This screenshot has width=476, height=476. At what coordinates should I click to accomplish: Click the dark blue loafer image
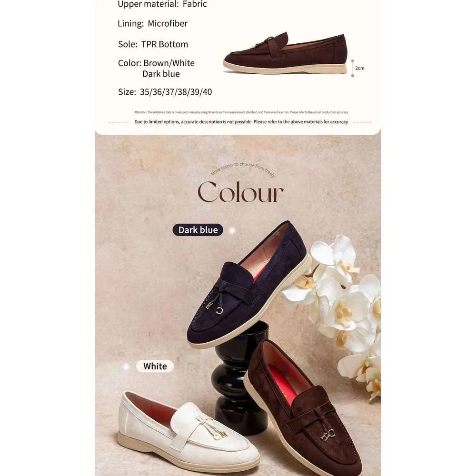[249, 285]
